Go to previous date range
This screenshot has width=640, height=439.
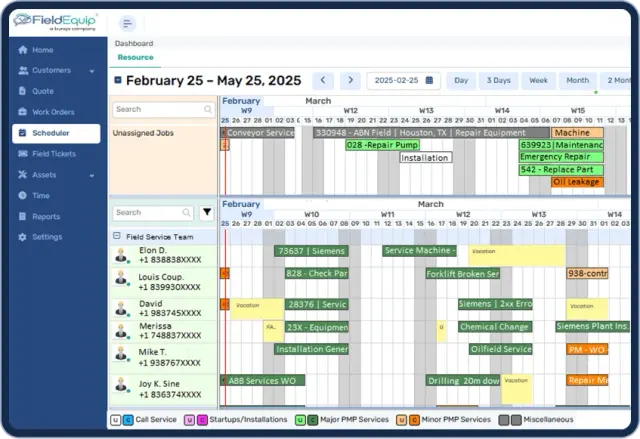tap(323, 80)
